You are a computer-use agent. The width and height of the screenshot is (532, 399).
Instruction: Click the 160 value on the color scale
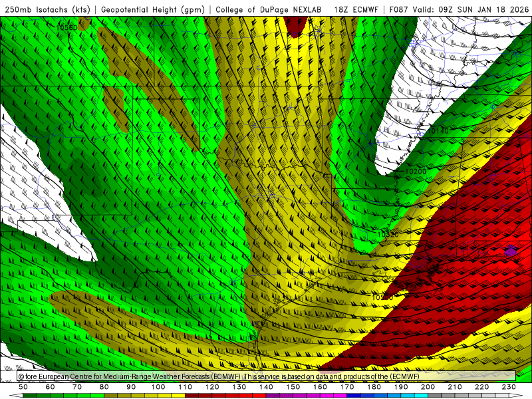[321, 387]
